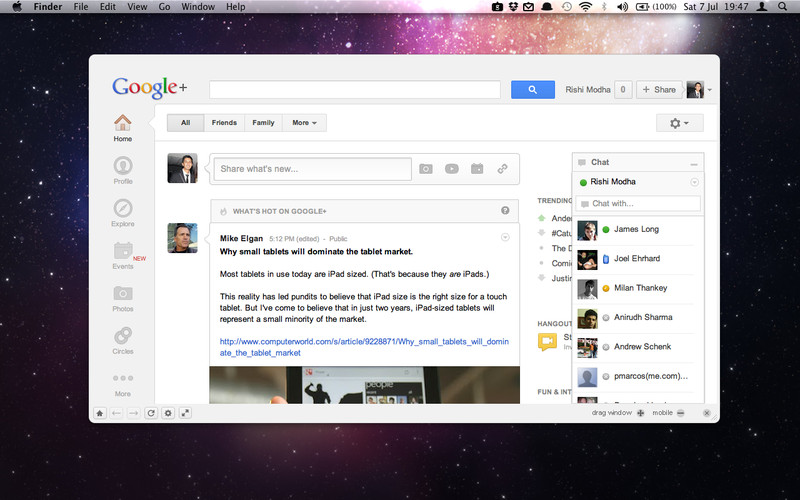Open Spotlight search magnifier in menu bar
Screen dimensions: 800x500
782,7
